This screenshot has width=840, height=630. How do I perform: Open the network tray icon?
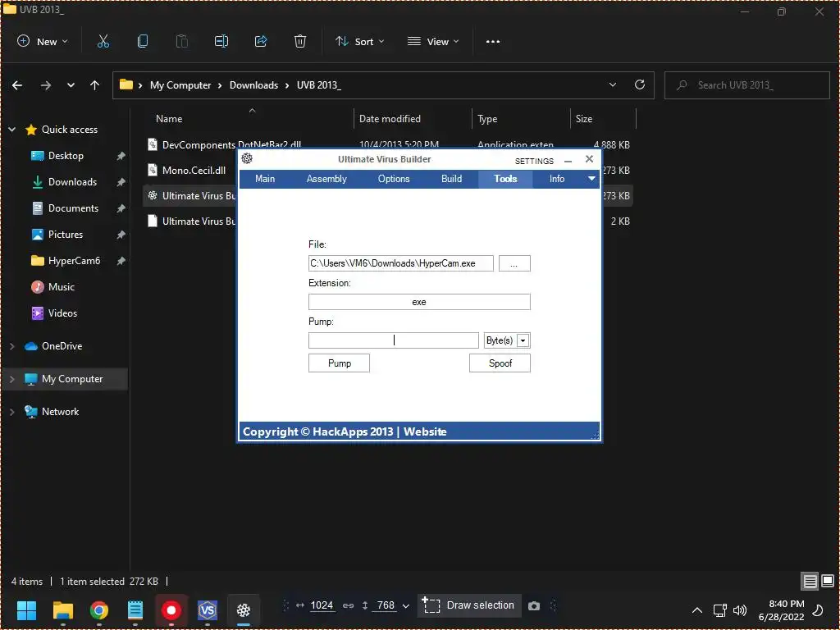click(720, 609)
